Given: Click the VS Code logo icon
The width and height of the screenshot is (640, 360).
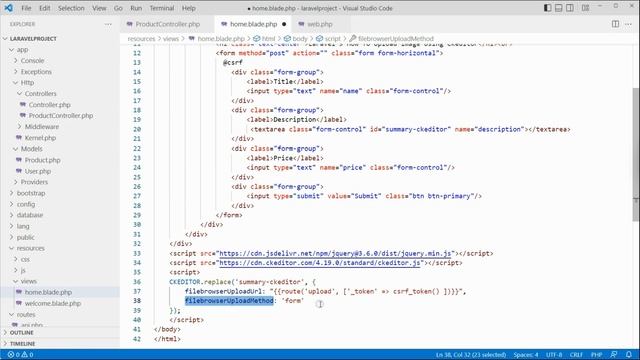Looking at the screenshot, I should point(9,8).
